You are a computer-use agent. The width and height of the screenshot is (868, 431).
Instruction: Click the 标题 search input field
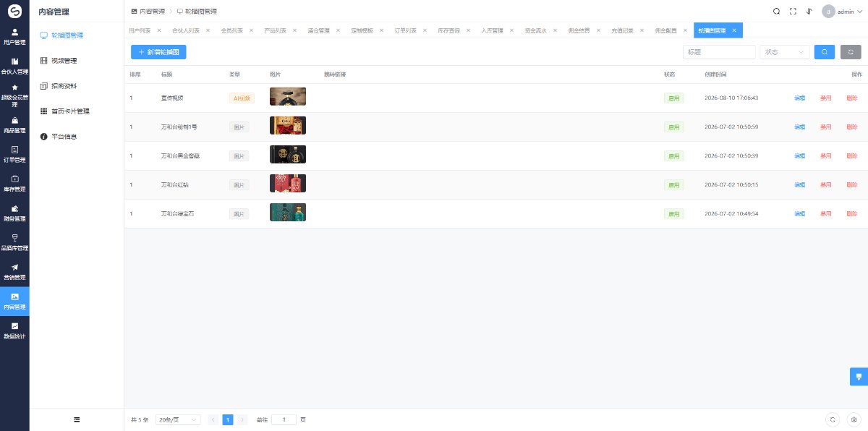click(x=719, y=52)
